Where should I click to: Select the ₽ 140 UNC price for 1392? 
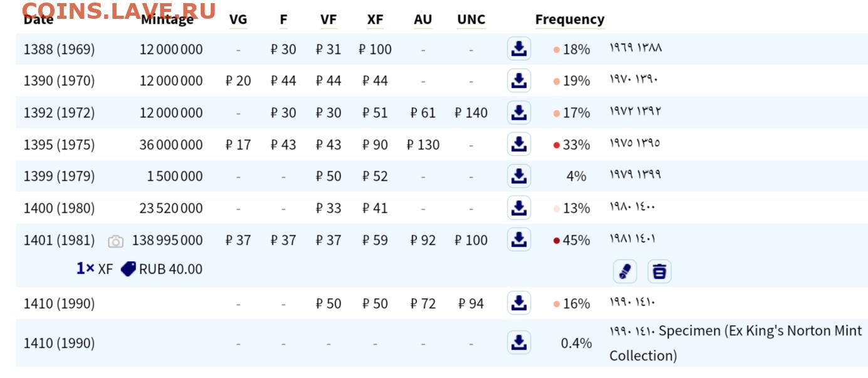point(471,113)
